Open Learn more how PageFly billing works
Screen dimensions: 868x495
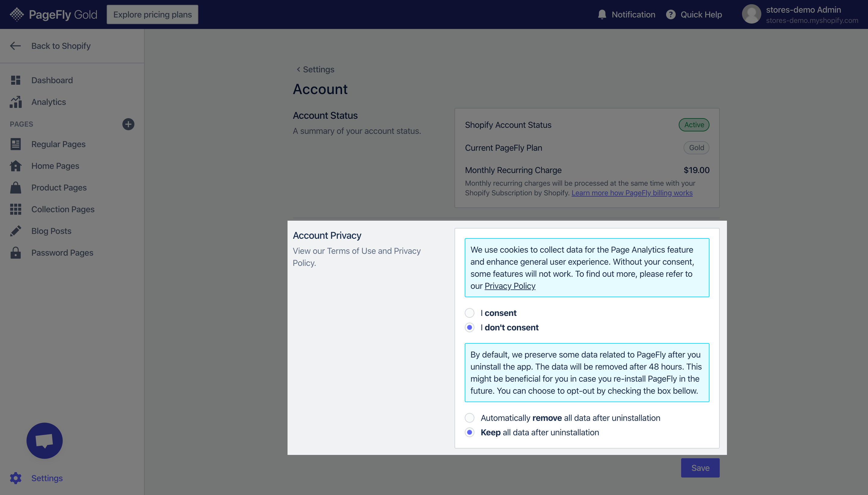pos(632,193)
